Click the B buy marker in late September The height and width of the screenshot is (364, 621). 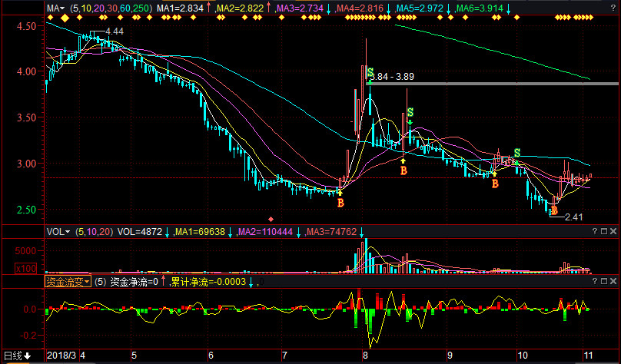point(495,184)
